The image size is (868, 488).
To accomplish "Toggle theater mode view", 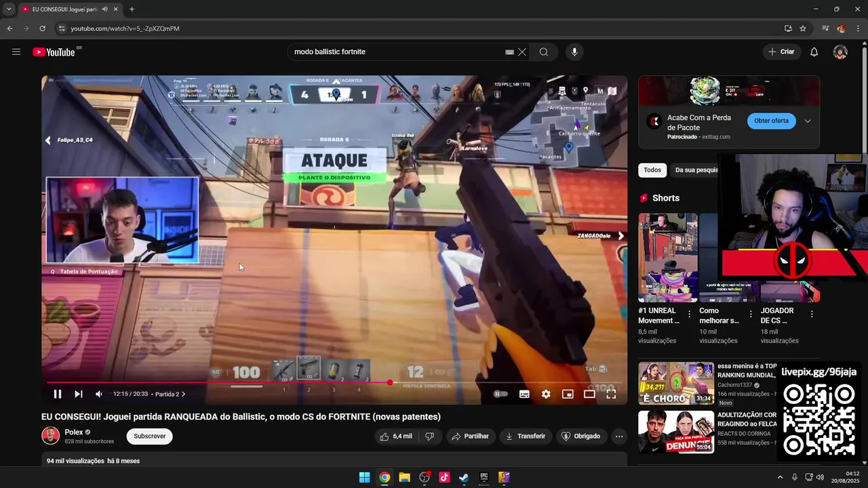I will click(589, 394).
